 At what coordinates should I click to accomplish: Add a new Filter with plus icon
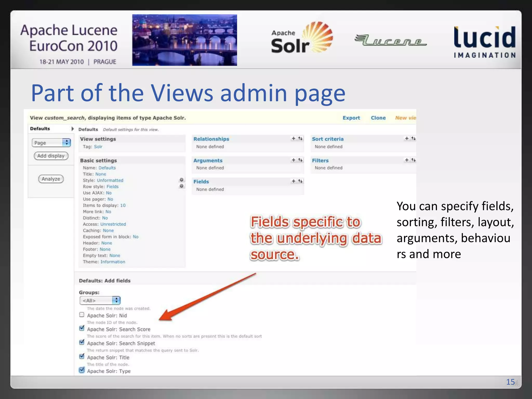[407, 160]
